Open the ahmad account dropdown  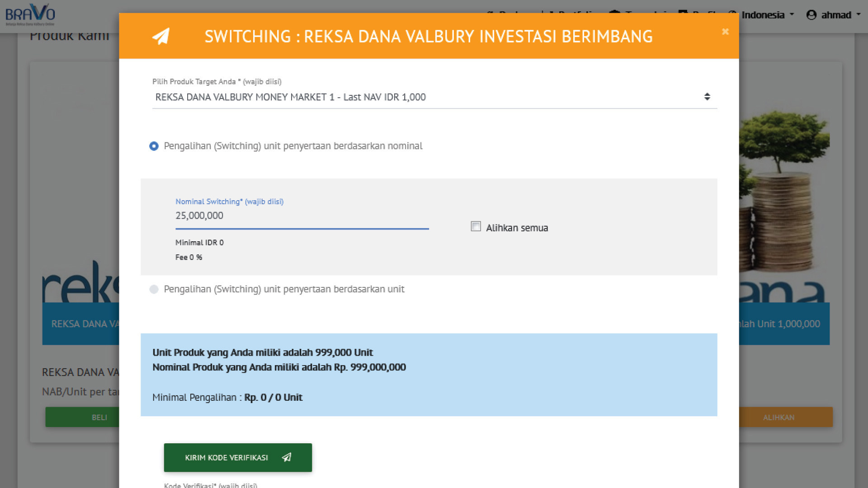[x=833, y=15]
